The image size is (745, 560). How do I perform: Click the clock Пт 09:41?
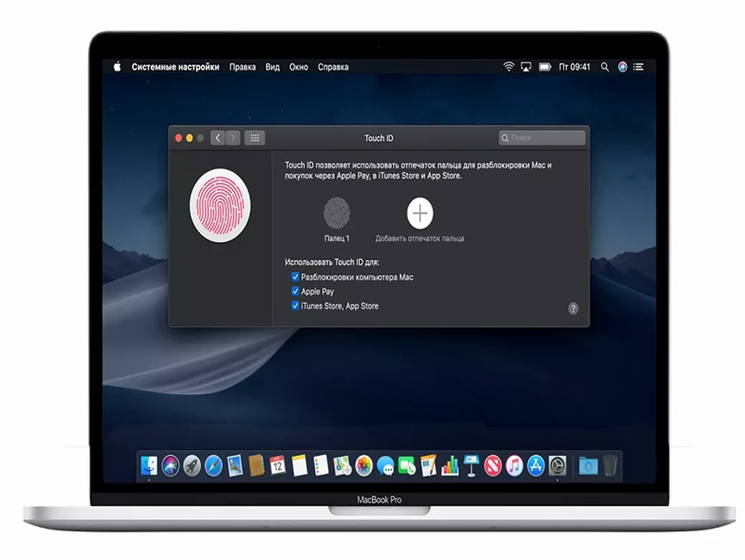pos(574,67)
